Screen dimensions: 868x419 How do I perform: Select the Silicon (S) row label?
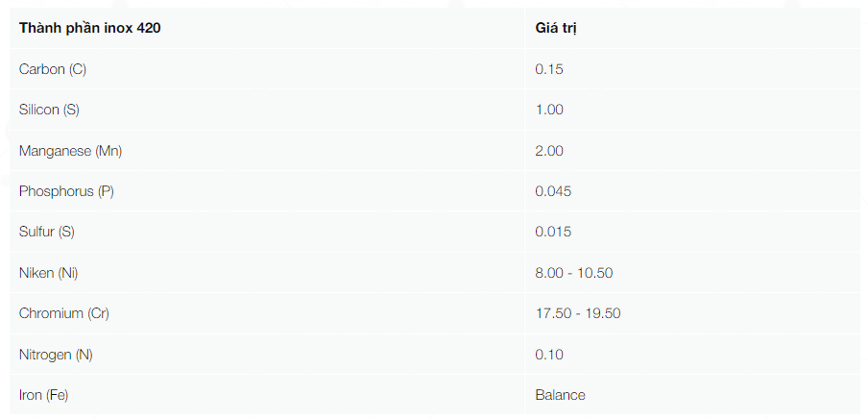click(x=49, y=110)
